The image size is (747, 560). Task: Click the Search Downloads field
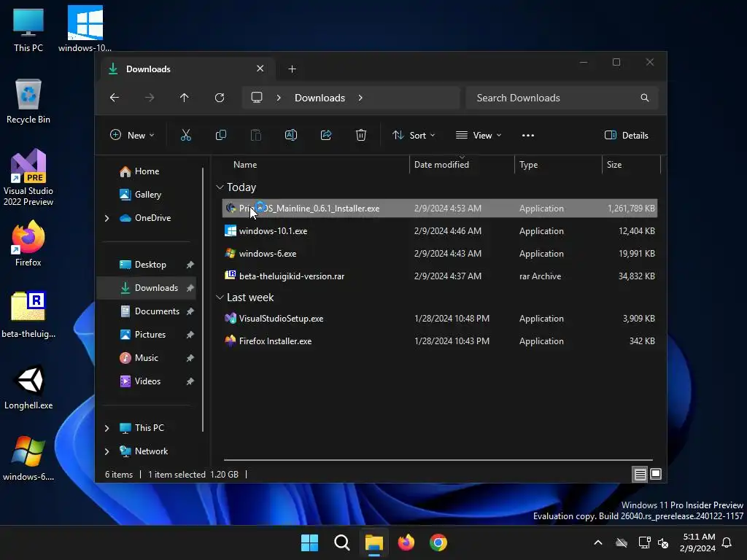point(562,98)
